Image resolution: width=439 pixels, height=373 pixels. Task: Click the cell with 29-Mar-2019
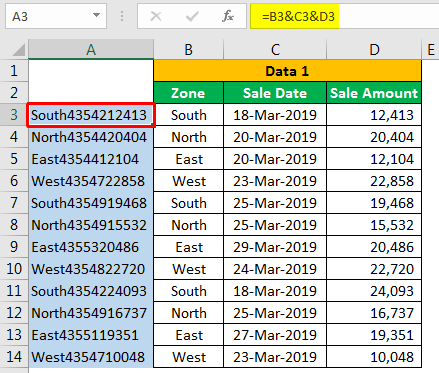tap(275, 247)
